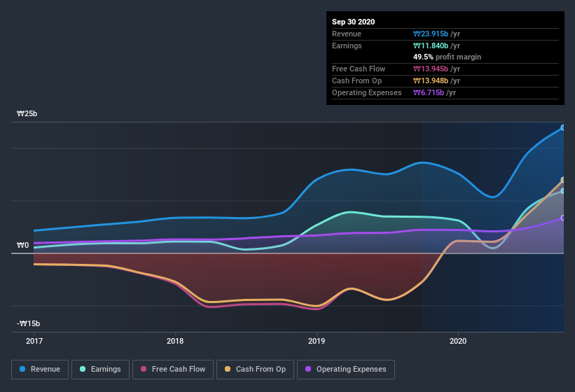
Task: Click the Cash From Op line endpoint marker
Action: pyautogui.click(x=563, y=180)
